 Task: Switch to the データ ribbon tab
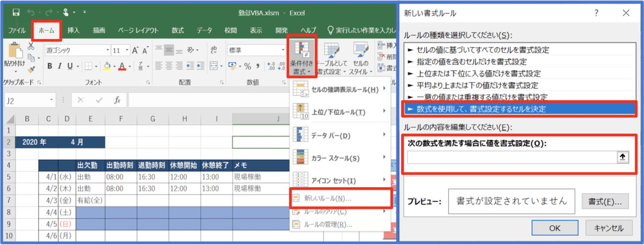204,30
